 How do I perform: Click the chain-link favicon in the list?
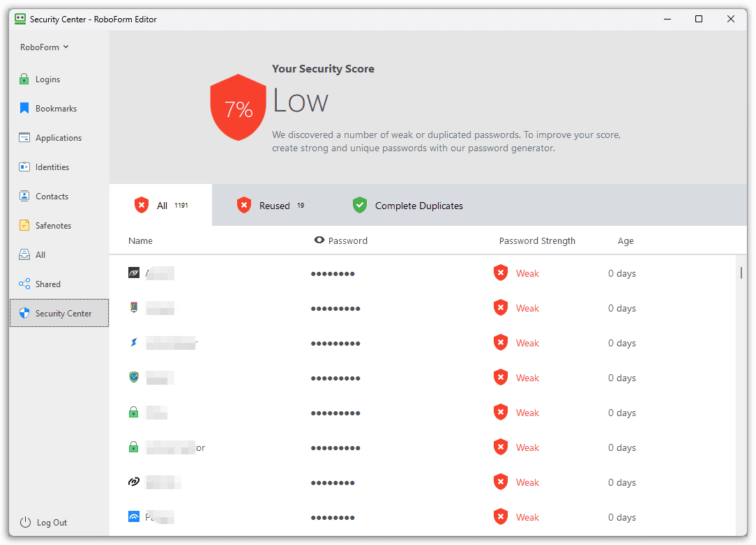click(x=134, y=482)
